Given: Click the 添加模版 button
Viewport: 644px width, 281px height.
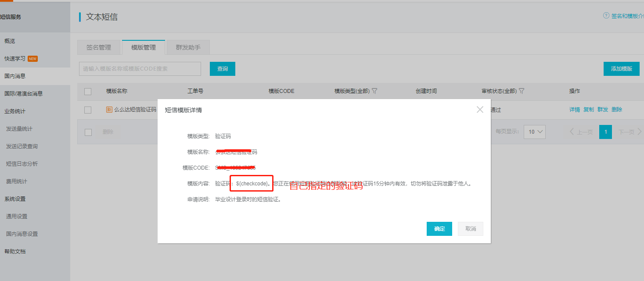Looking at the screenshot, I should click(622, 69).
